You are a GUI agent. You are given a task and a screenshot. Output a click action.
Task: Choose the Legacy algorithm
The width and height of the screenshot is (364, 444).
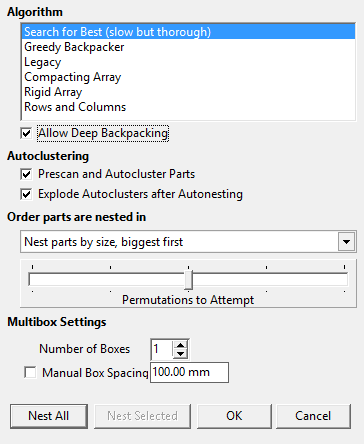coord(189,62)
